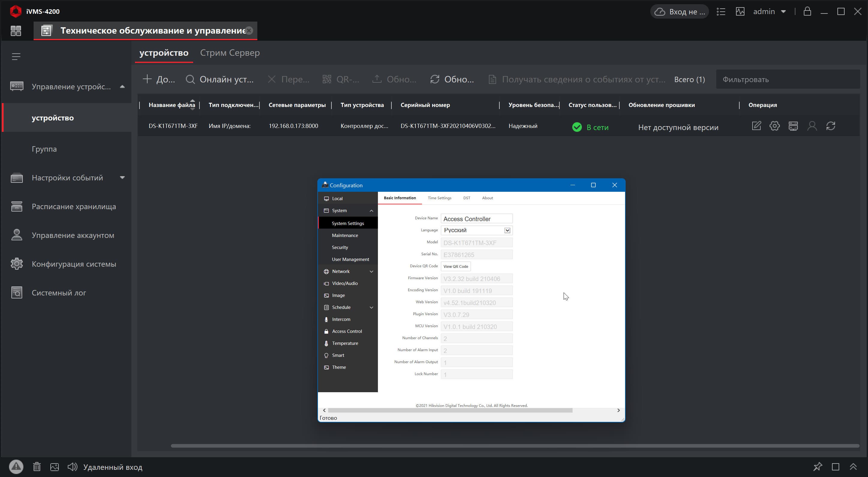Open the Language dropdown
868x477 pixels.
[507, 230]
